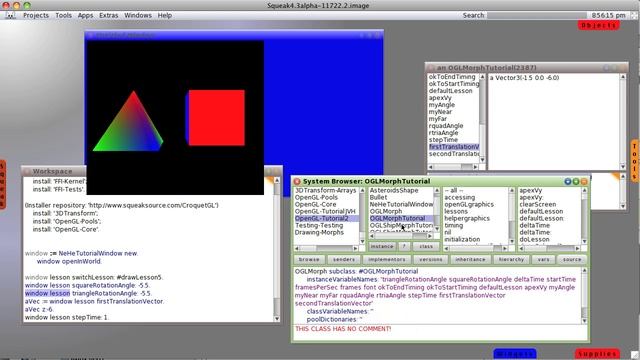Open the Apps menu
Viewport: 640px width, 360px height.
point(85,15)
